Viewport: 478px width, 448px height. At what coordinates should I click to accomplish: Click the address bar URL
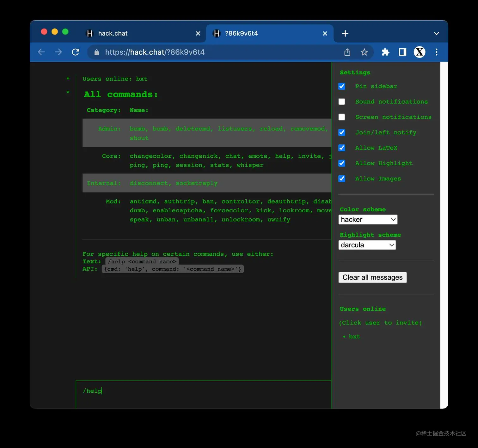point(155,52)
